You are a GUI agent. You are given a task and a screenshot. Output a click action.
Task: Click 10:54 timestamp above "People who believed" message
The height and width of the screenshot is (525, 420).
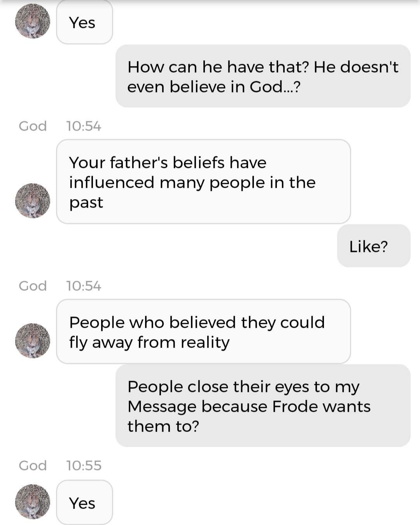coord(84,286)
